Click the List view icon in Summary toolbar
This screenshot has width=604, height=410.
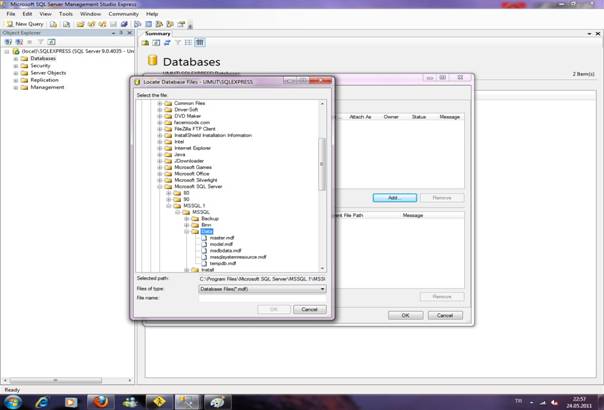(x=188, y=42)
